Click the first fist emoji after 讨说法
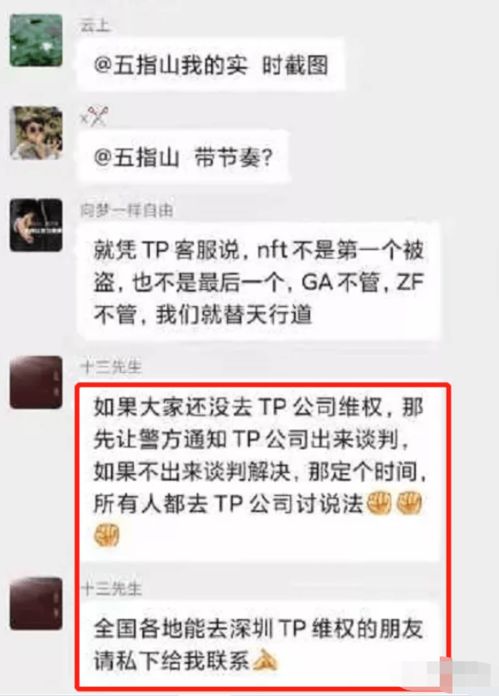Viewport: 499px width, 696px height. pos(378,503)
